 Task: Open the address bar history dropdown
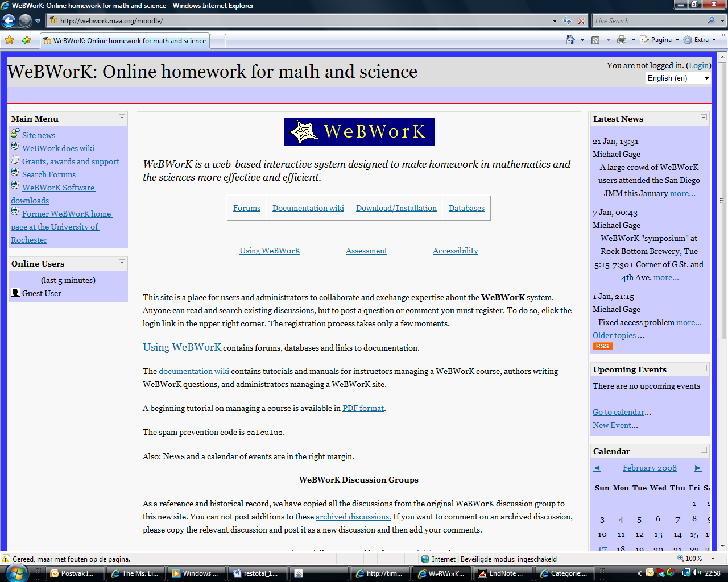[555, 21]
